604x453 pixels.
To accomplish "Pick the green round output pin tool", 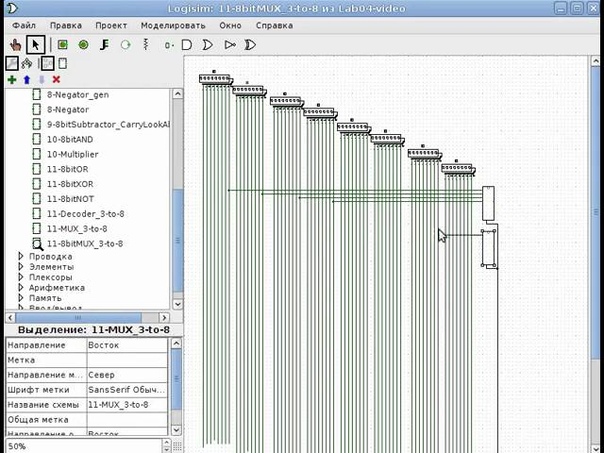I will click(83, 45).
